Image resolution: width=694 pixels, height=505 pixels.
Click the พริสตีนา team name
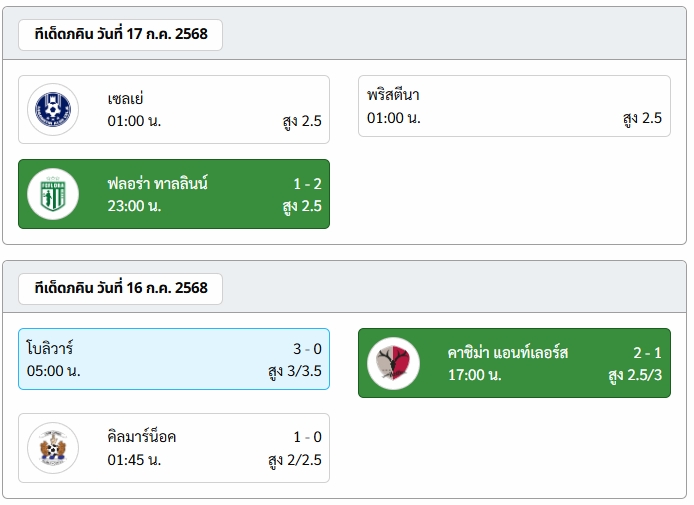click(393, 95)
